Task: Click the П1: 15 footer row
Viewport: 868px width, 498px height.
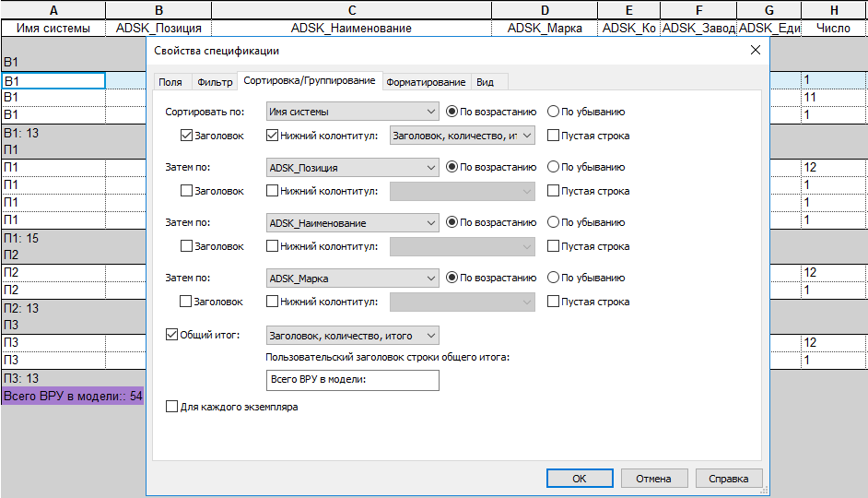Action: [74, 238]
